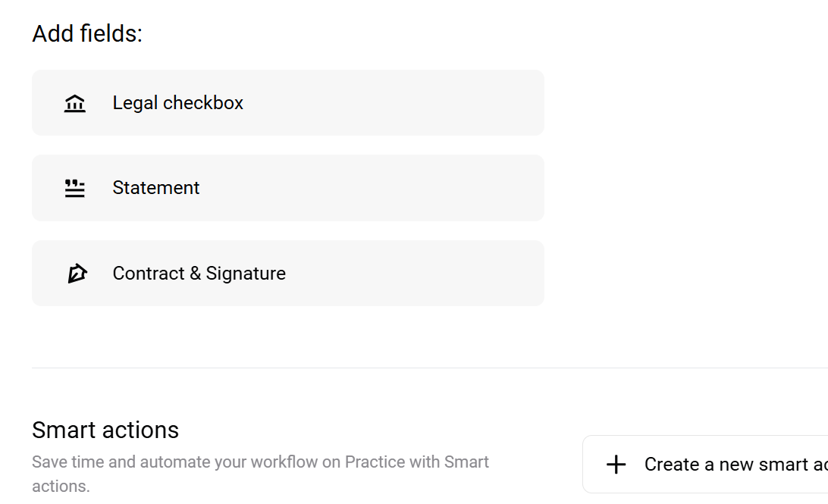The image size is (828, 504).
Task: Click the Smart actions heading
Action: 105,430
